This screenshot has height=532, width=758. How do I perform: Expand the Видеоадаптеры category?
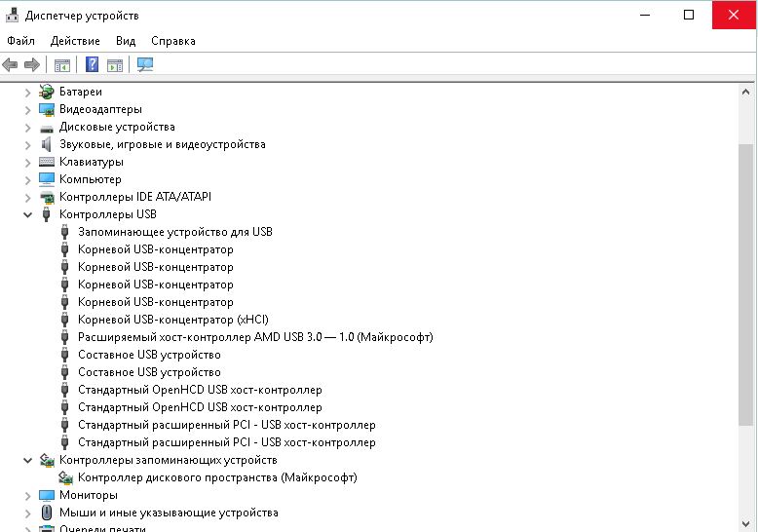28,109
